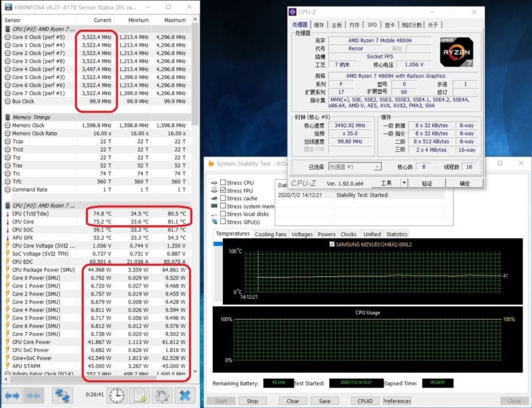Click the blue X close-sensors icon

tap(185, 395)
